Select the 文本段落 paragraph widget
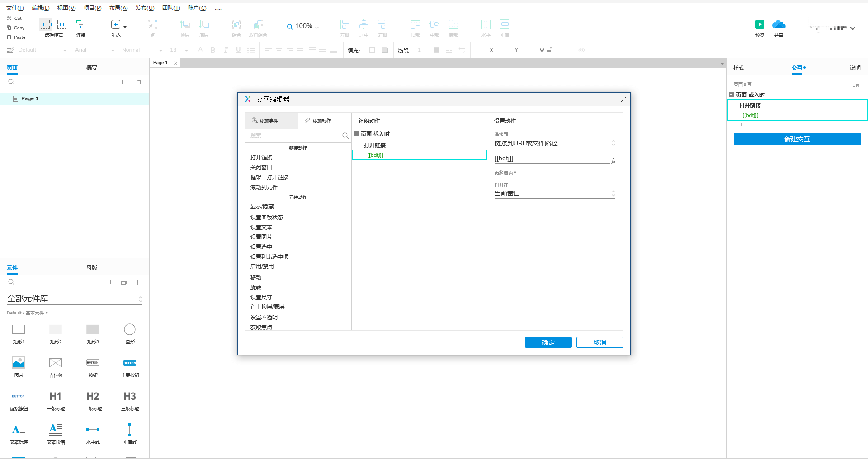The width and height of the screenshot is (868, 459). click(x=56, y=430)
